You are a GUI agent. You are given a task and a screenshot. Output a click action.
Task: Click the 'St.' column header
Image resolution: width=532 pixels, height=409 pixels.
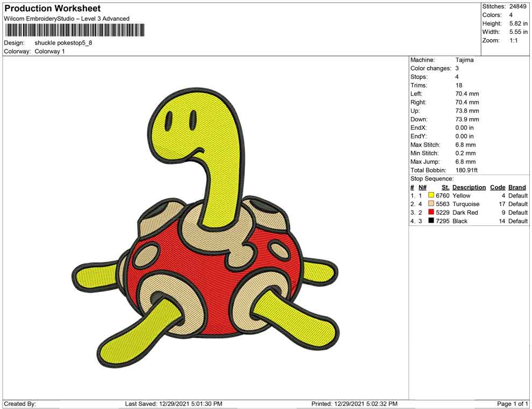click(x=445, y=187)
